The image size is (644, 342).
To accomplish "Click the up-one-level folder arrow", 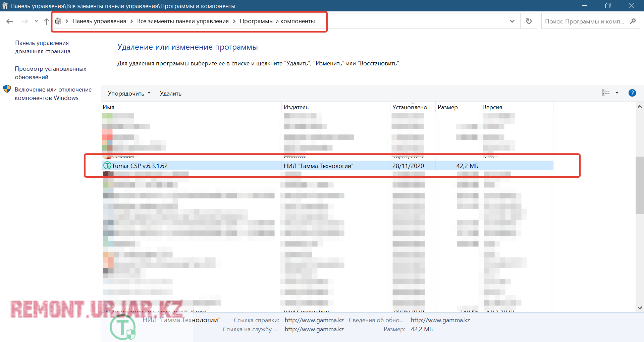I will [46, 21].
